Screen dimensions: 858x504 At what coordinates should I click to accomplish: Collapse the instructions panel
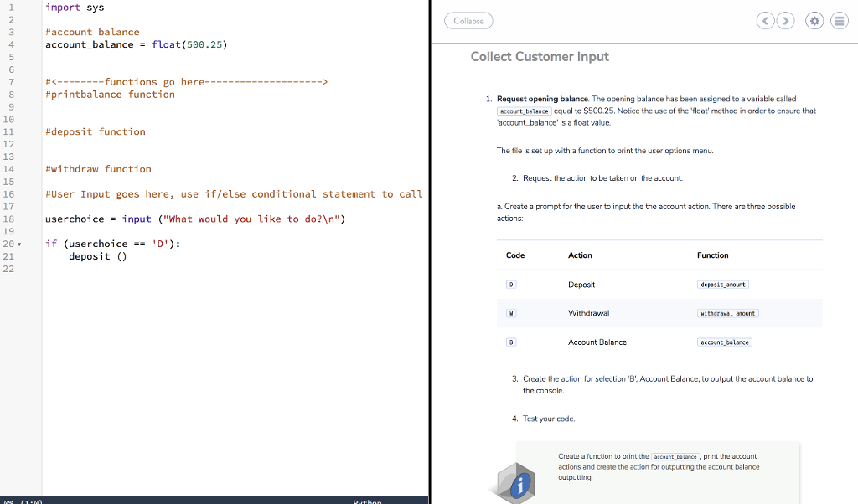point(468,21)
